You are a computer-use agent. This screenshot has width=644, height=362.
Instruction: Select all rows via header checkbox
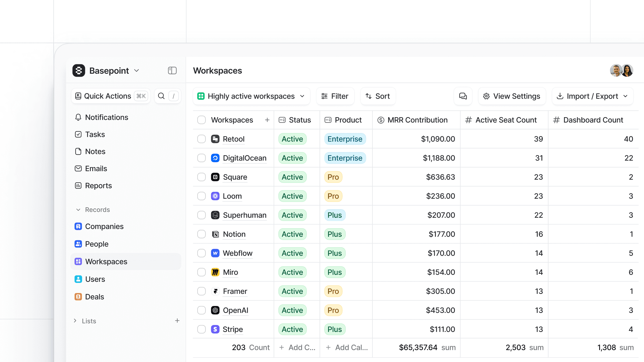point(201,120)
